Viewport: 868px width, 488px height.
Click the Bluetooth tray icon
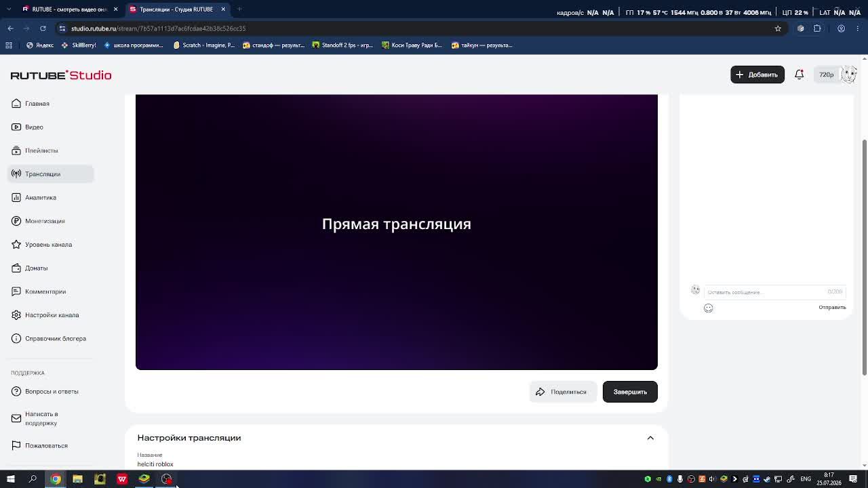click(x=669, y=479)
